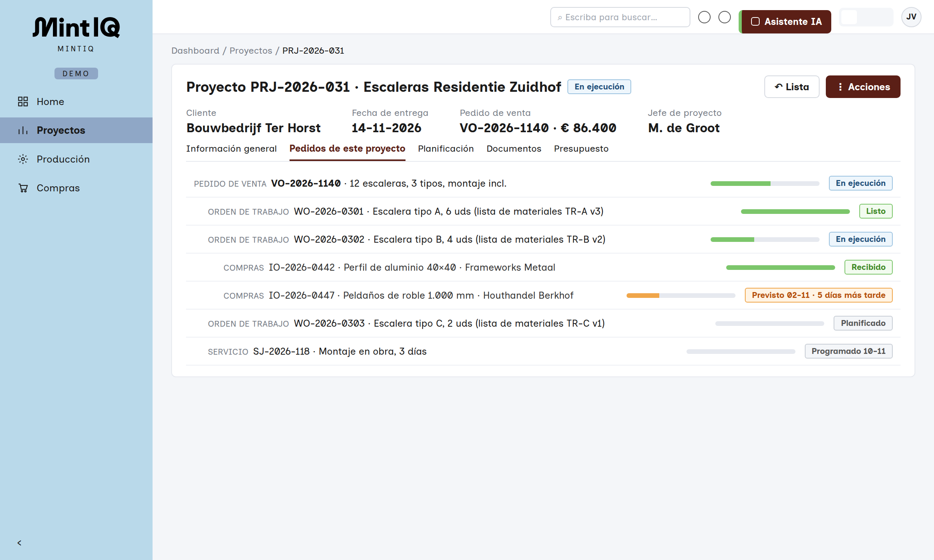Click the Programado 10-11 badge
This screenshot has height=560, width=934.
[x=849, y=351]
